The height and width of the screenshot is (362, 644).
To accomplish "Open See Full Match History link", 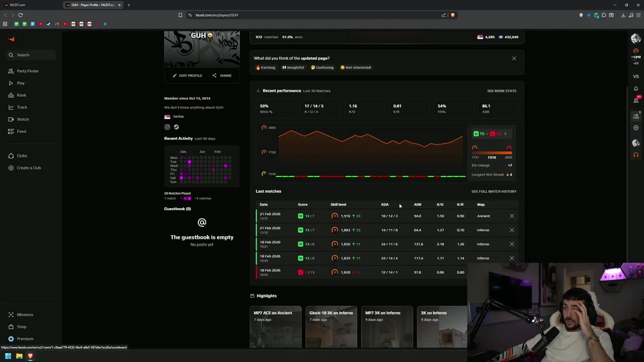I will [x=494, y=192].
